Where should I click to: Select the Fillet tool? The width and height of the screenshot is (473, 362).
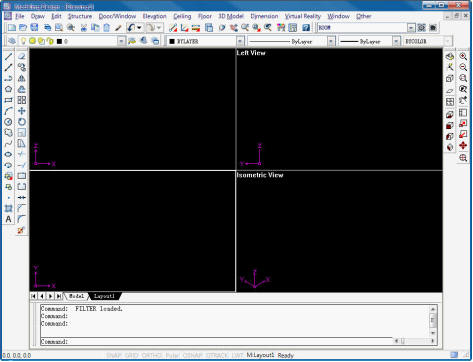click(x=22, y=219)
